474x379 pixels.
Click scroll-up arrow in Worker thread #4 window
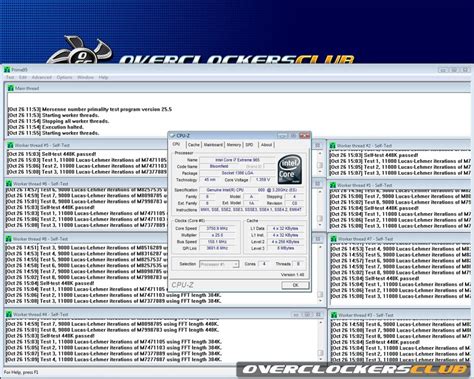pyautogui.click(x=321, y=323)
